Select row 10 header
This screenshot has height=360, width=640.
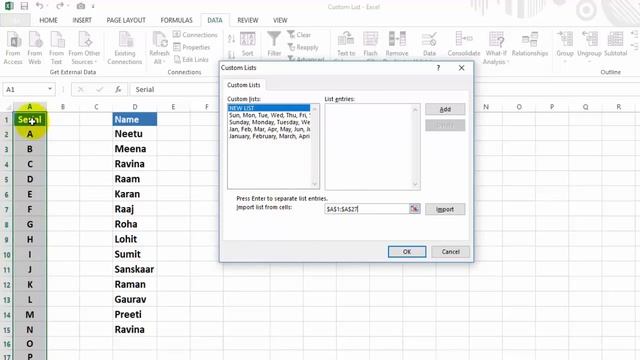click(x=7, y=255)
